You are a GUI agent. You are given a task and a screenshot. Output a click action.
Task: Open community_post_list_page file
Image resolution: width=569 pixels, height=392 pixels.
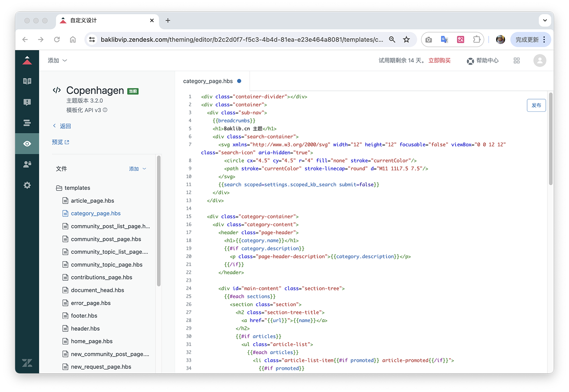[x=106, y=226]
